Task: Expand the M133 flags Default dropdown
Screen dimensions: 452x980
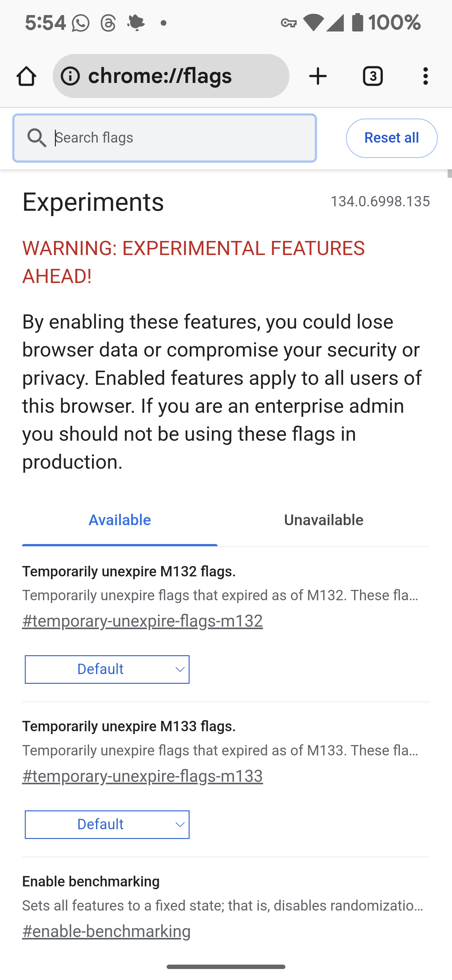Action: click(107, 825)
